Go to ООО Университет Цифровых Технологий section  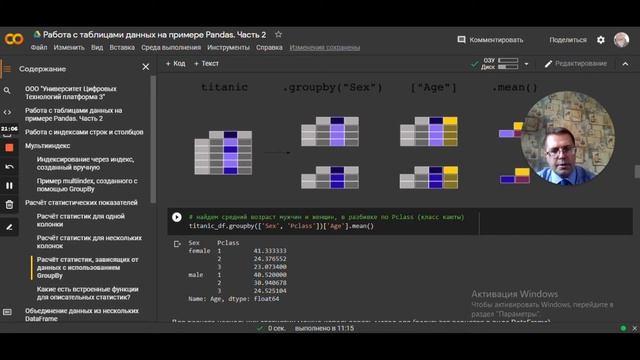pyautogui.click(x=71, y=93)
